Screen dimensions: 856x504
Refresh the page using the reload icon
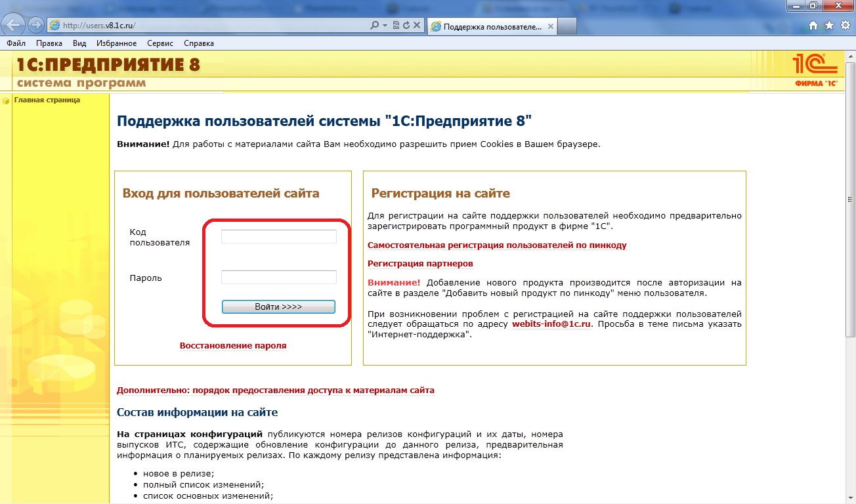(x=406, y=26)
